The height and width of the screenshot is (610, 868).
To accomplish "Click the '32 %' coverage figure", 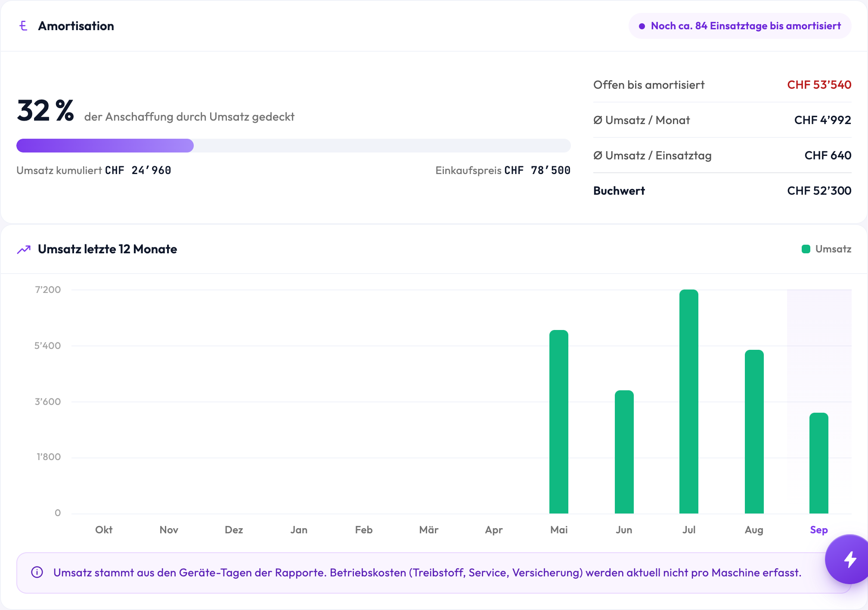I will coord(46,111).
